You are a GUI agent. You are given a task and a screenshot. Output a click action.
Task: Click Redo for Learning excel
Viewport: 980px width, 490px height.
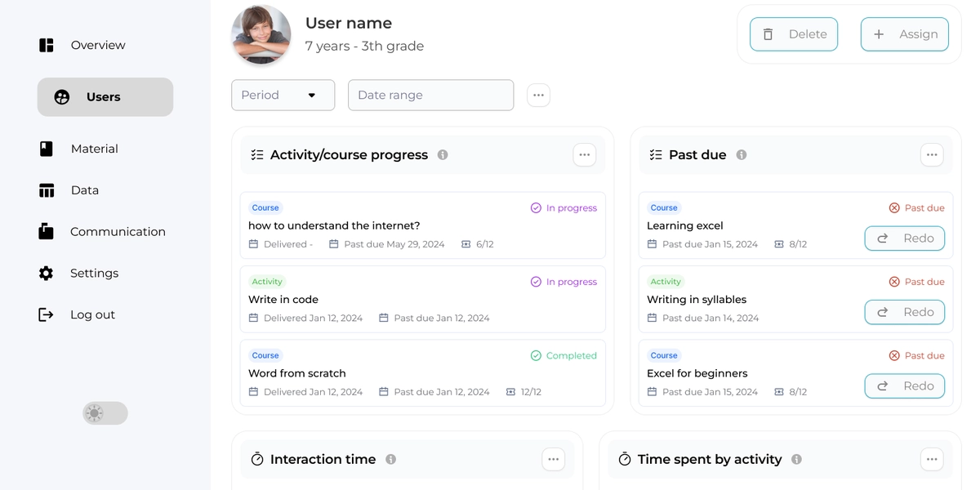click(905, 238)
